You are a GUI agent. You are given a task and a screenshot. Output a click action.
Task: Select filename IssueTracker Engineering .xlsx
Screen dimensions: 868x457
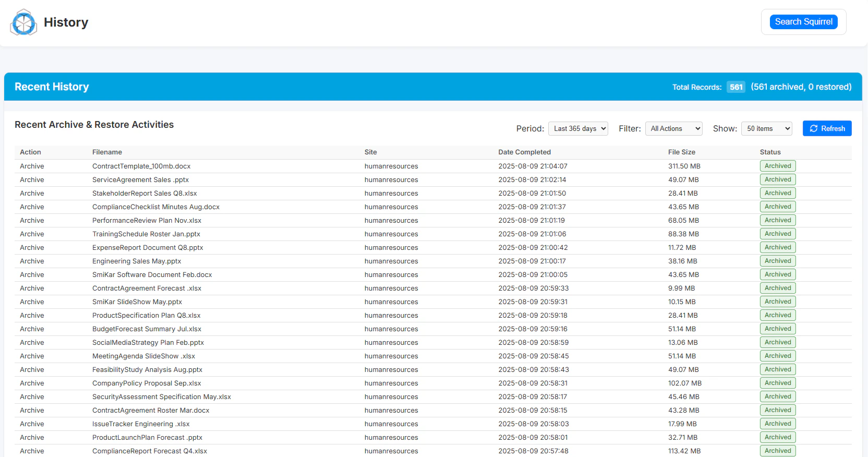(141, 424)
